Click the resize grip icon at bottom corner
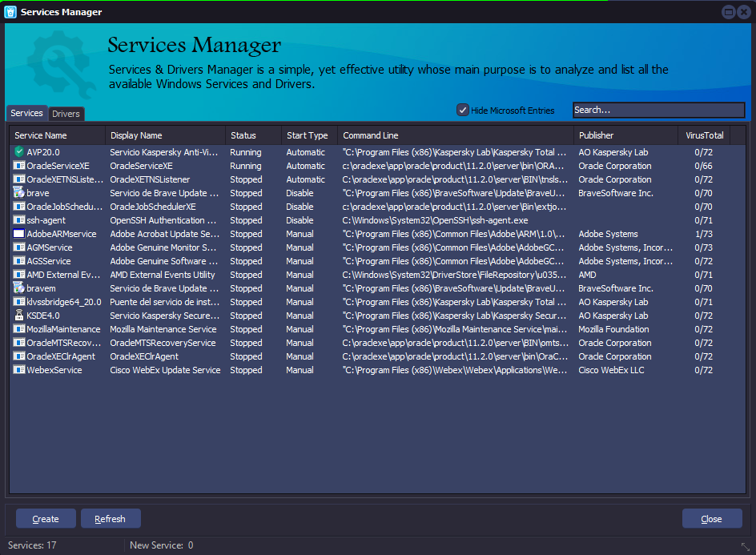756x555 pixels. [x=745, y=546]
